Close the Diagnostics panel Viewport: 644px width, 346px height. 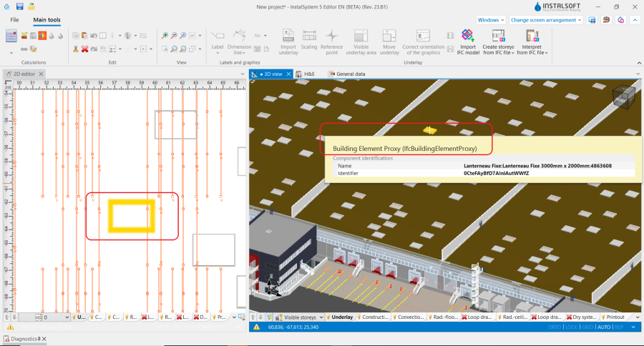(44, 339)
